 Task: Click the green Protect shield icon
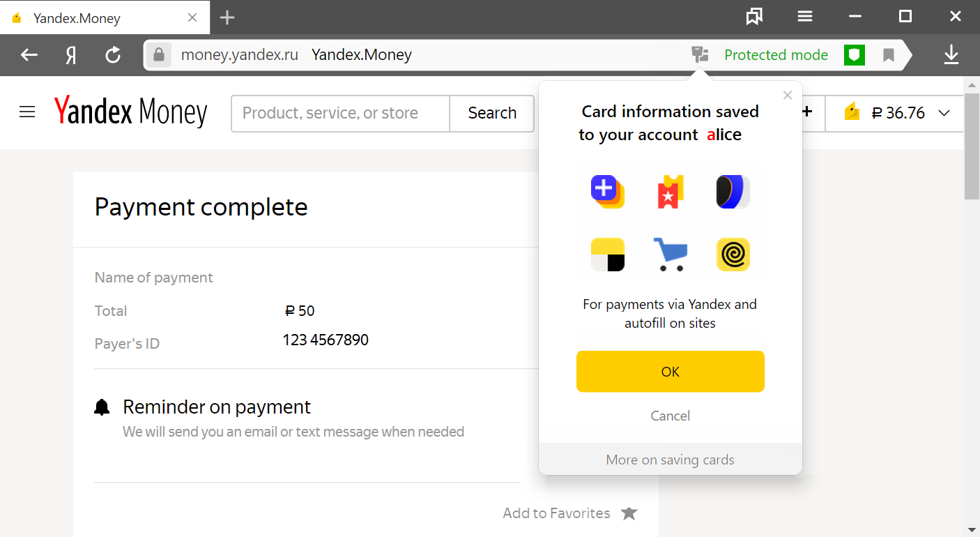[854, 55]
